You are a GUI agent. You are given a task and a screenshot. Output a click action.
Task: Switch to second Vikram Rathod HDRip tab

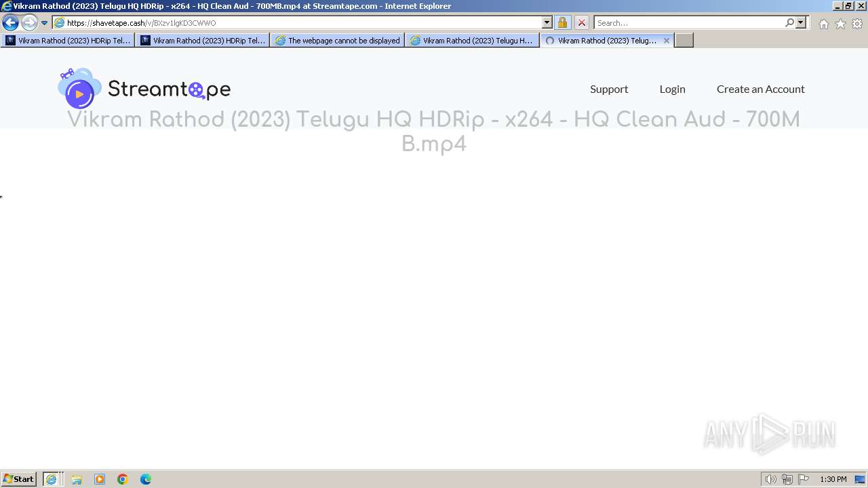202,41
